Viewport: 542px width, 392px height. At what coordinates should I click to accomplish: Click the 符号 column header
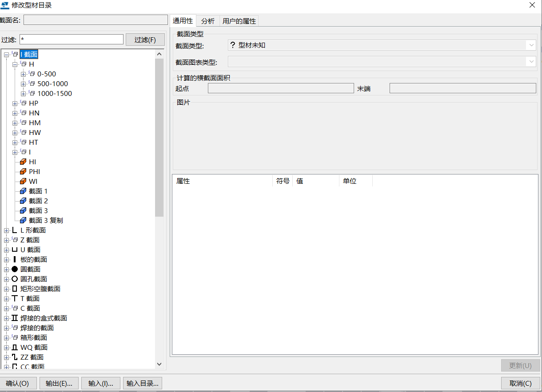click(283, 181)
